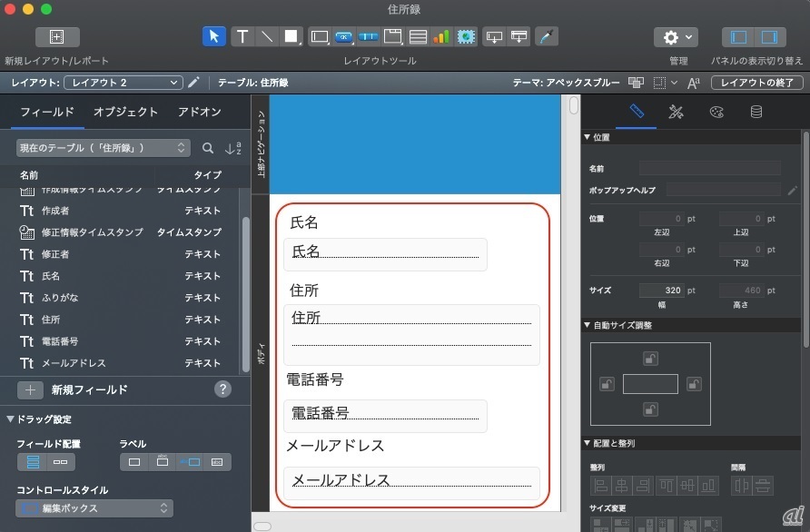This screenshot has width=810, height=532.
Task: Click the 新規フィールド plus button
Action: 30,389
